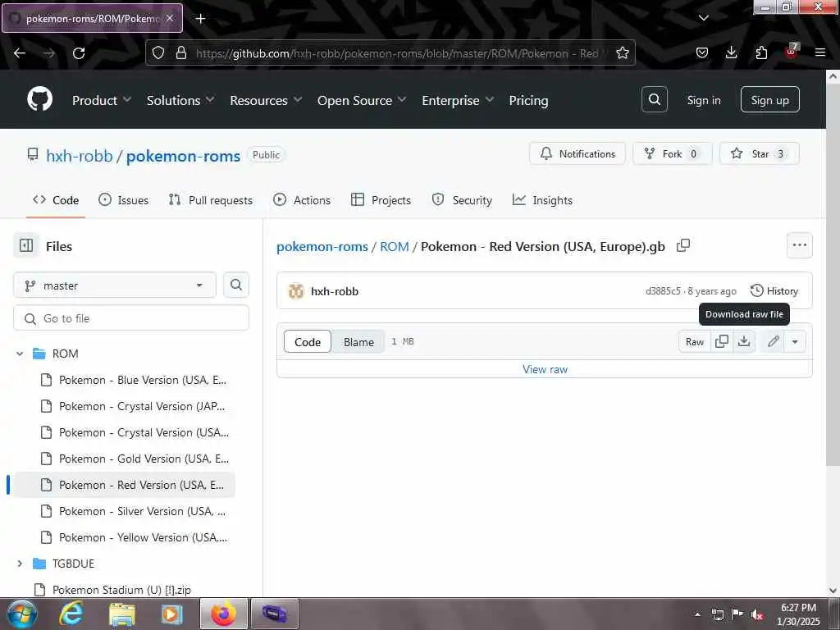Viewport: 840px width, 630px height.
Task: Launch Internet Explorer from taskbar
Action: point(71,614)
